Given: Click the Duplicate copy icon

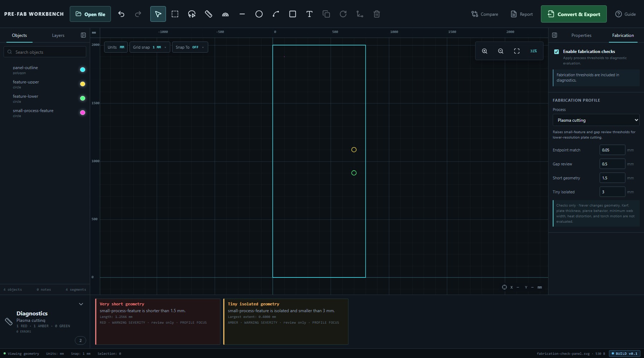Looking at the screenshot, I should (x=326, y=14).
